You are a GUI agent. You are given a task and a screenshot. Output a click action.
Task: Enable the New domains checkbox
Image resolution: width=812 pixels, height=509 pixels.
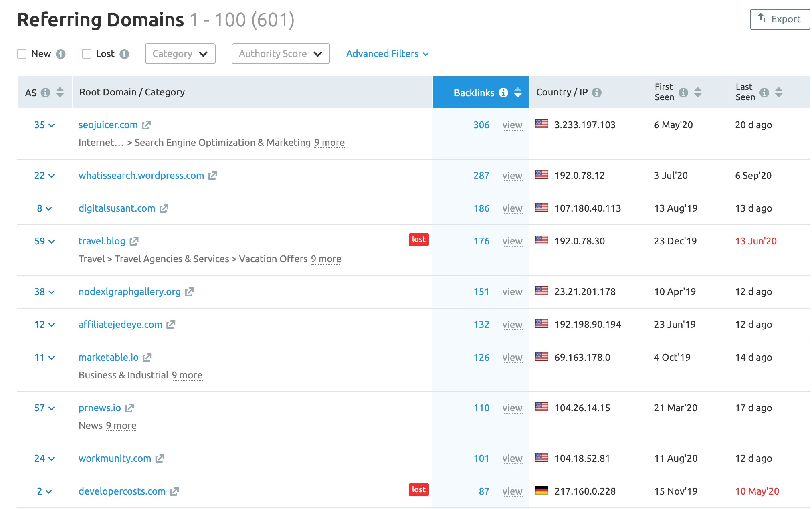tap(22, 54)
